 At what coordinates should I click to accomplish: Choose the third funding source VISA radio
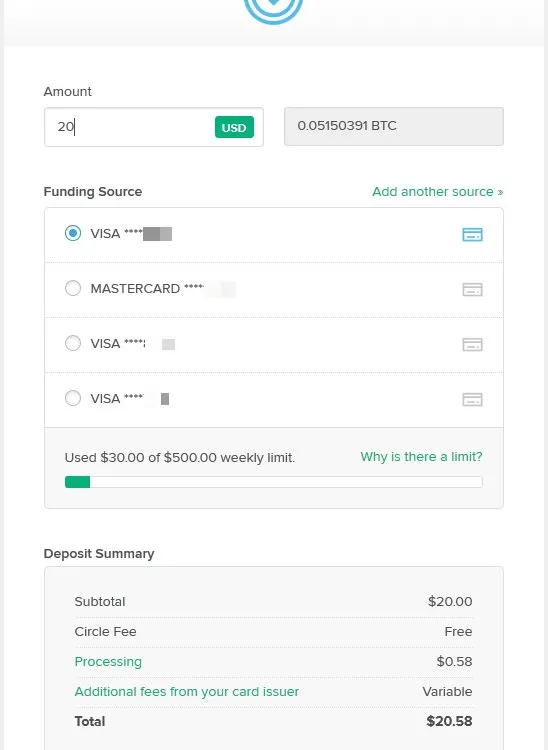click(x=73, y=343)
